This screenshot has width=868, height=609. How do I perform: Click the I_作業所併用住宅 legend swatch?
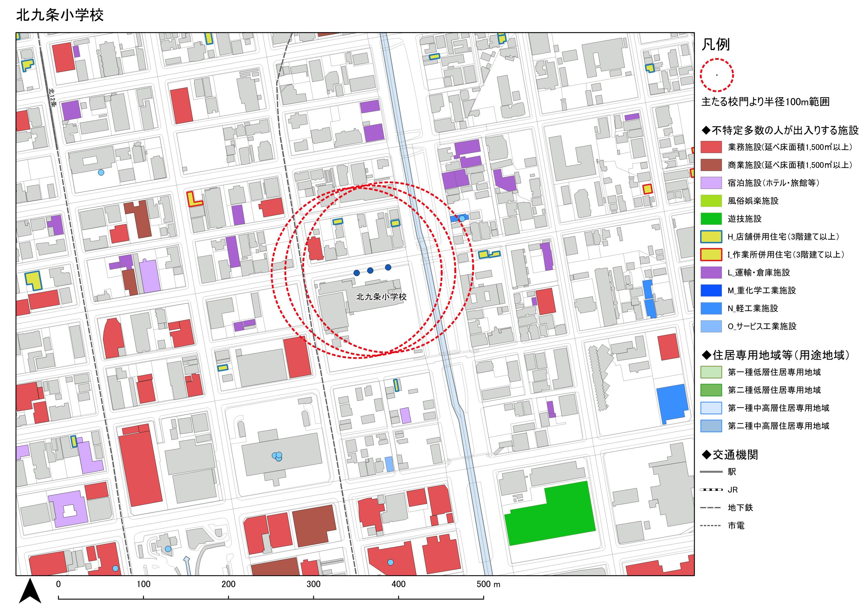[x=711, y=255]
